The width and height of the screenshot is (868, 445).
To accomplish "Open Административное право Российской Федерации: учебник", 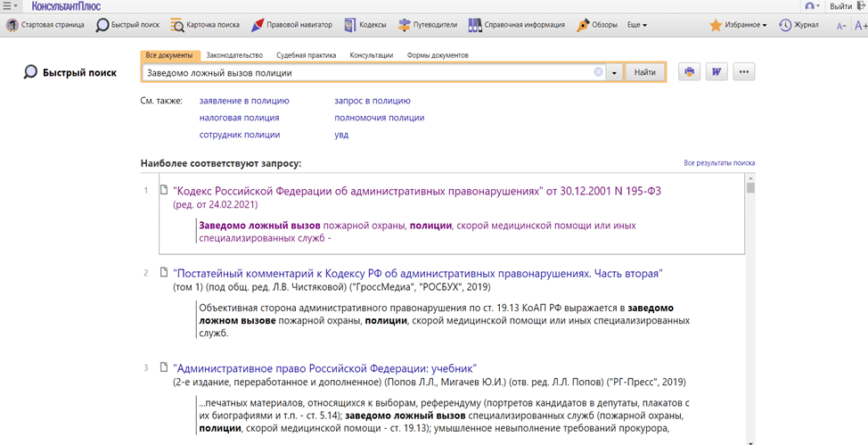I will 324,368.
